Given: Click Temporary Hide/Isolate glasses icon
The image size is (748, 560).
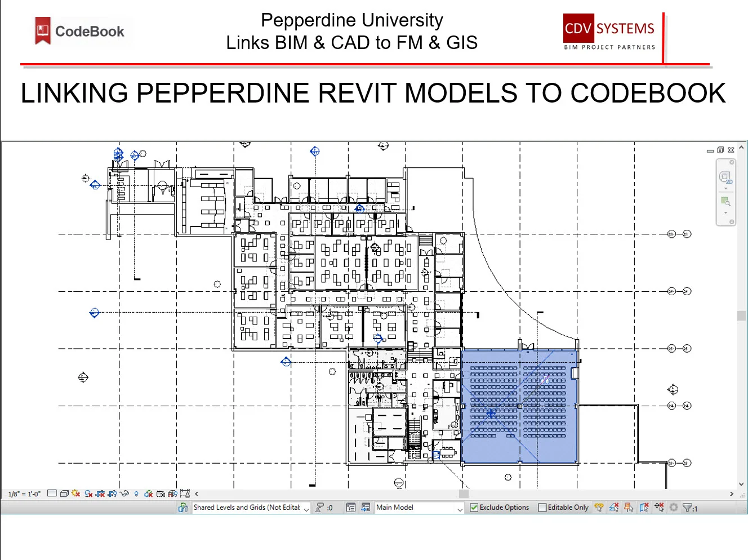Looking at the screenshot, I should click(124, 494).
